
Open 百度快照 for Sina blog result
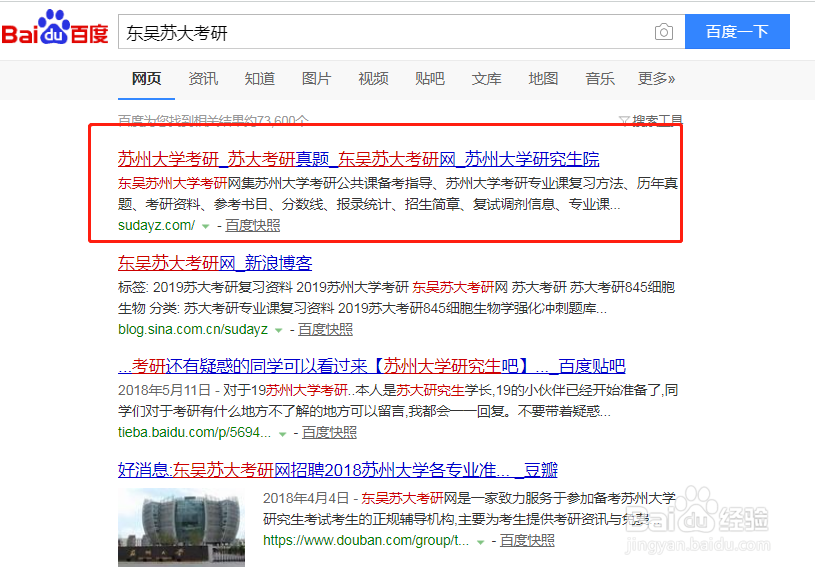325,329
